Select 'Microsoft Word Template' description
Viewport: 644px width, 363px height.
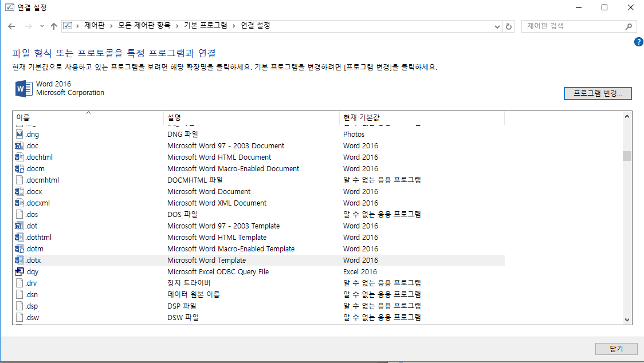coord(206,261)
